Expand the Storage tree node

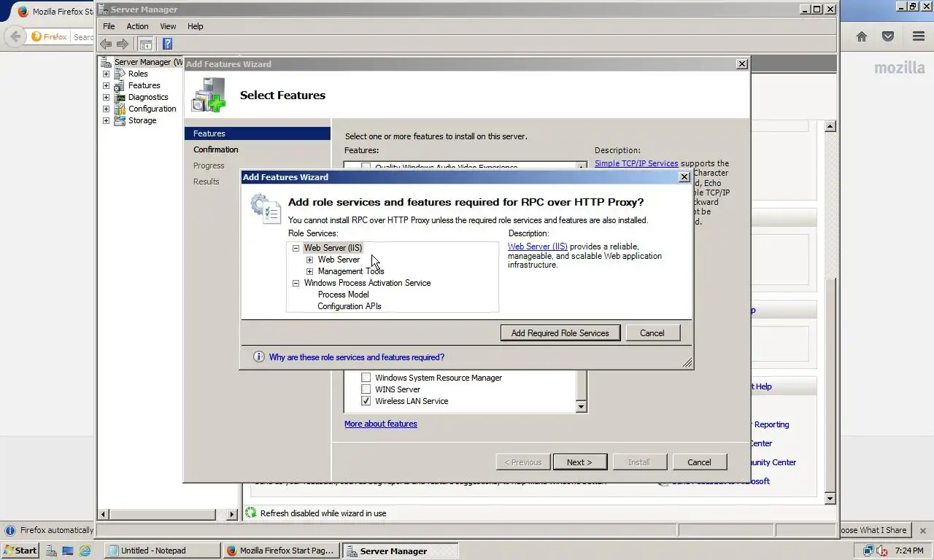pos(106,120)
